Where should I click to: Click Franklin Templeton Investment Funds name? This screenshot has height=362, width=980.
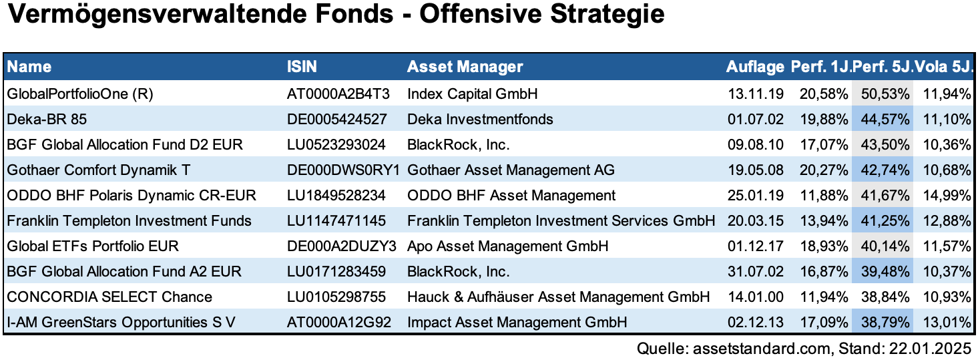129,221
